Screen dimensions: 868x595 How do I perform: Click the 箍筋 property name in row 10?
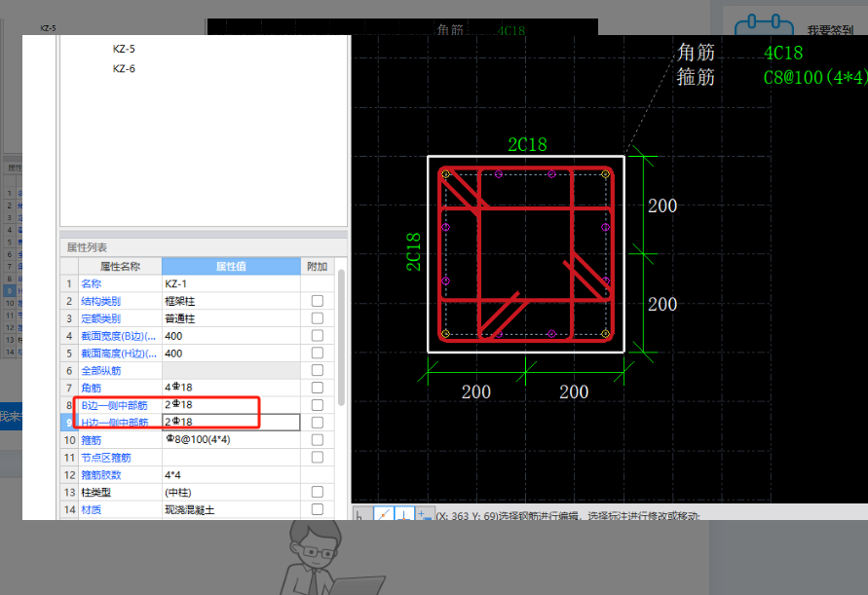pyautogui.click(x=92, y=440)
